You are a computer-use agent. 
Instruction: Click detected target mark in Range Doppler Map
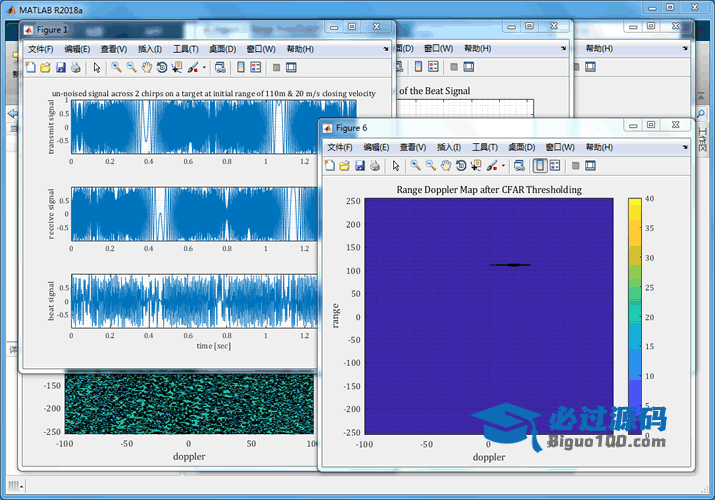[x=510, y=265]
